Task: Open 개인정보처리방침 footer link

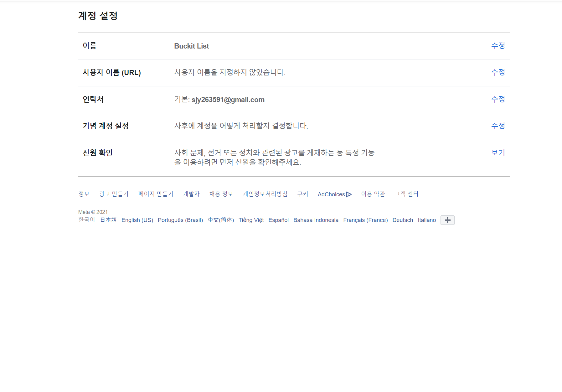Action: pos(265,194)
